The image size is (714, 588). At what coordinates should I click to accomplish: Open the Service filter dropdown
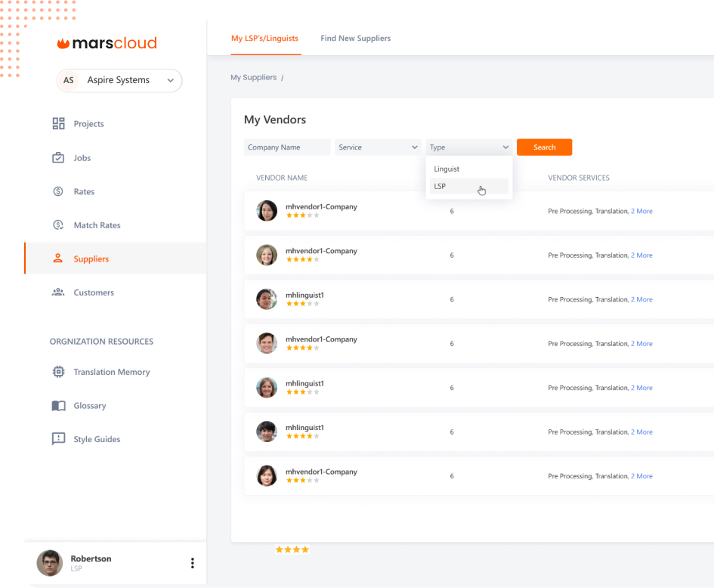(378, 147)
